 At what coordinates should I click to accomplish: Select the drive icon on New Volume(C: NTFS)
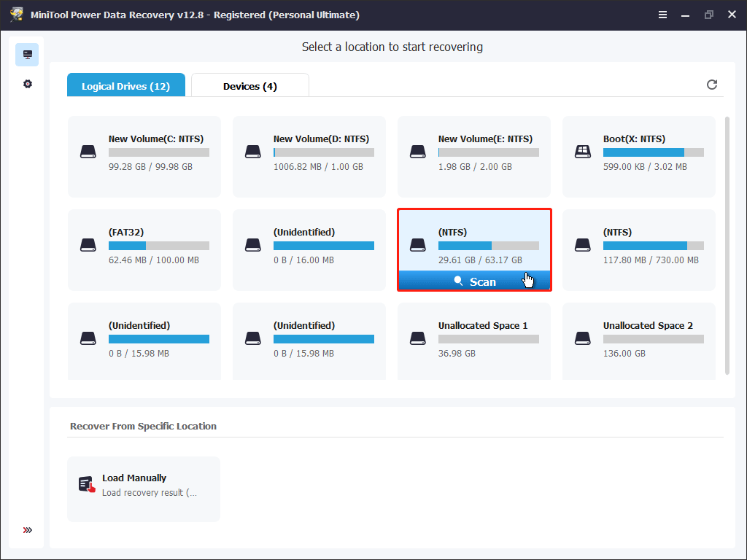point(88,152)
